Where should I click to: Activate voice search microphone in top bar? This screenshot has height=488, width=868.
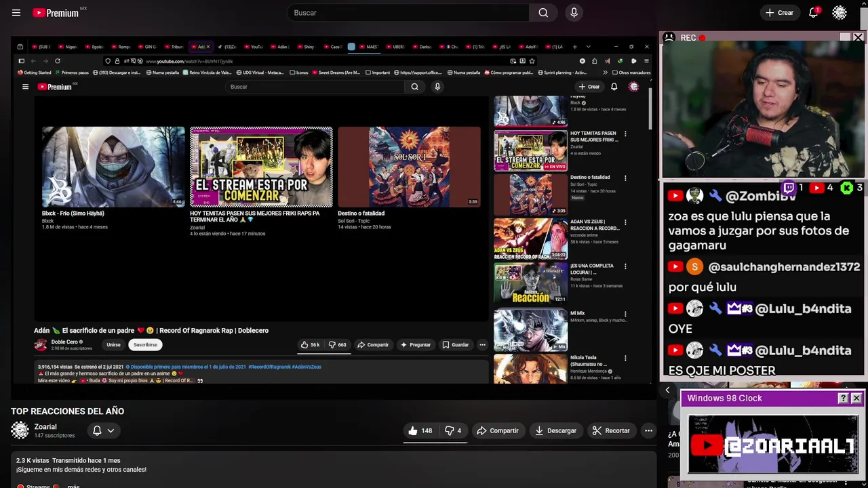(x=574, y=13)
